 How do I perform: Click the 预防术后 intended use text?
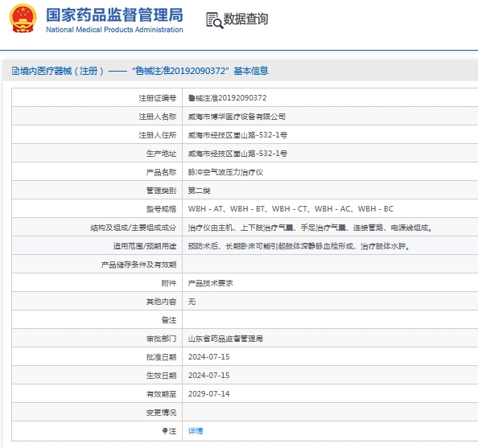point(299,246)
